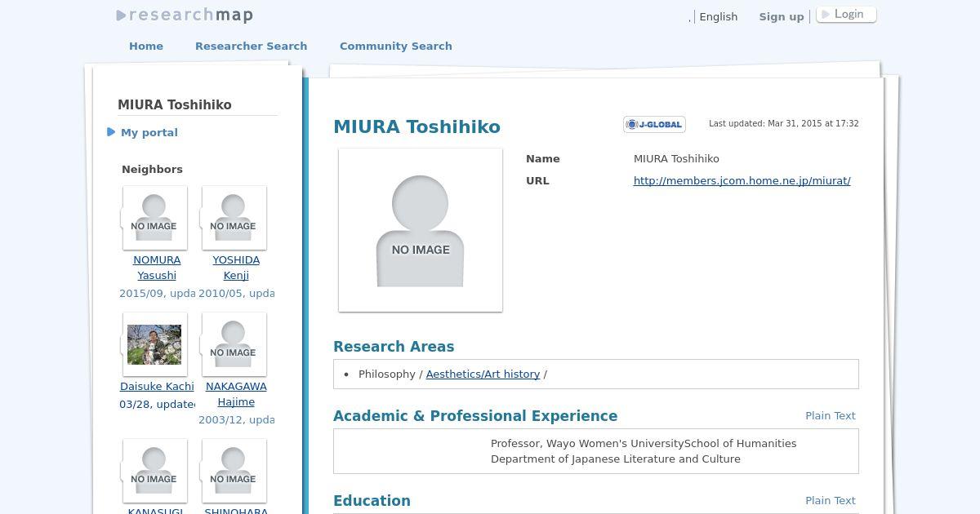The width and height of the screenshot is (980, 514).
Task: Click Plain Text for Academic & Professional Experience
Action: tap(831, 415)
